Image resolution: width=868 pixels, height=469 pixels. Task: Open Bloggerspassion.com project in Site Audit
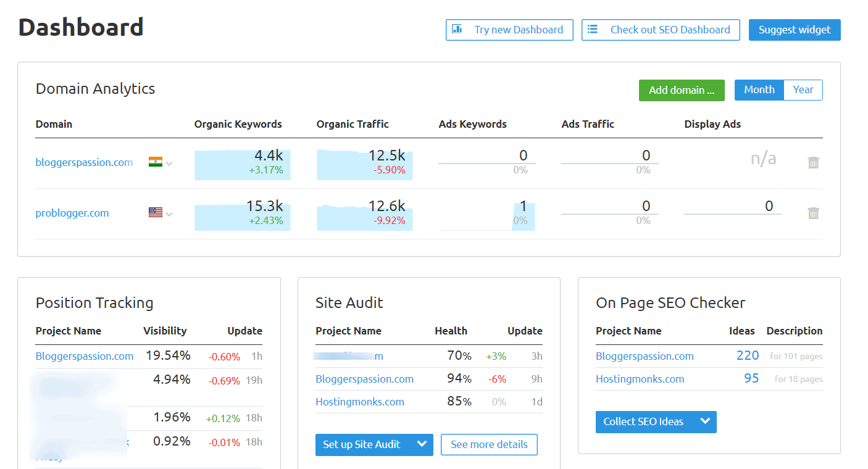tap(364, 379)
